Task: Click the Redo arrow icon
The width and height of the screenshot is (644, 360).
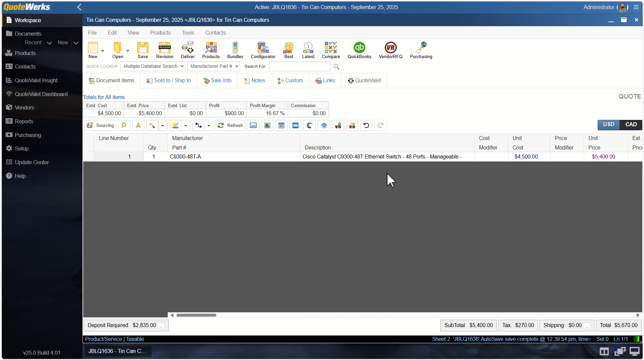Action: (380, 126)
